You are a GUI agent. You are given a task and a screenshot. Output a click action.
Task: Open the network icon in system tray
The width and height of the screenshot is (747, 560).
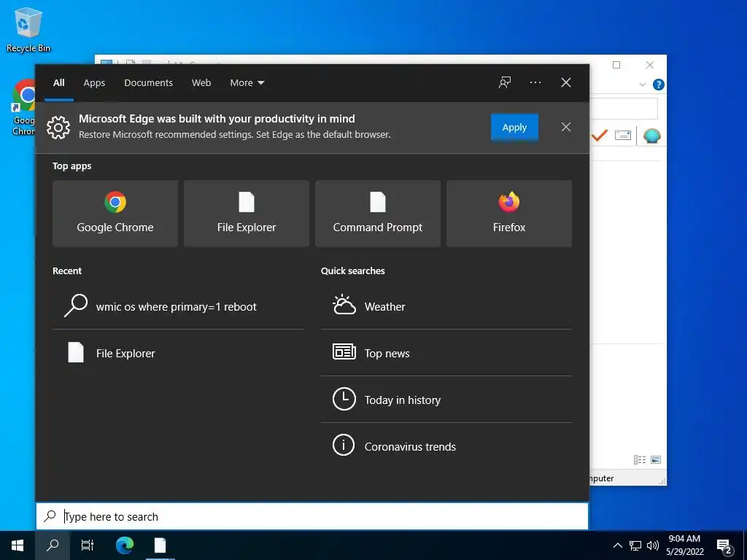(635, 545)
